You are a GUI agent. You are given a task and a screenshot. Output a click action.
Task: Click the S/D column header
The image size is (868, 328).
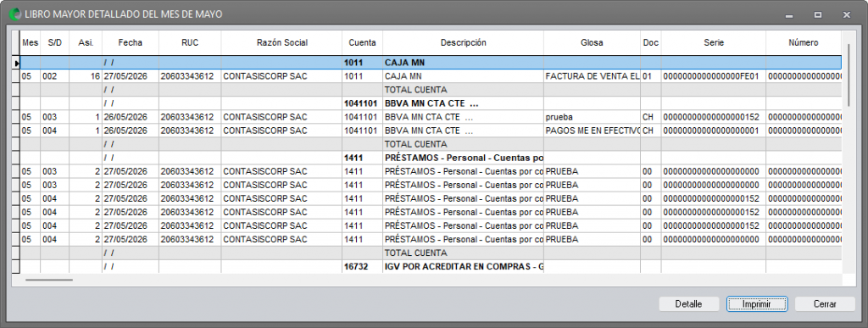click(x=55, y=42)
